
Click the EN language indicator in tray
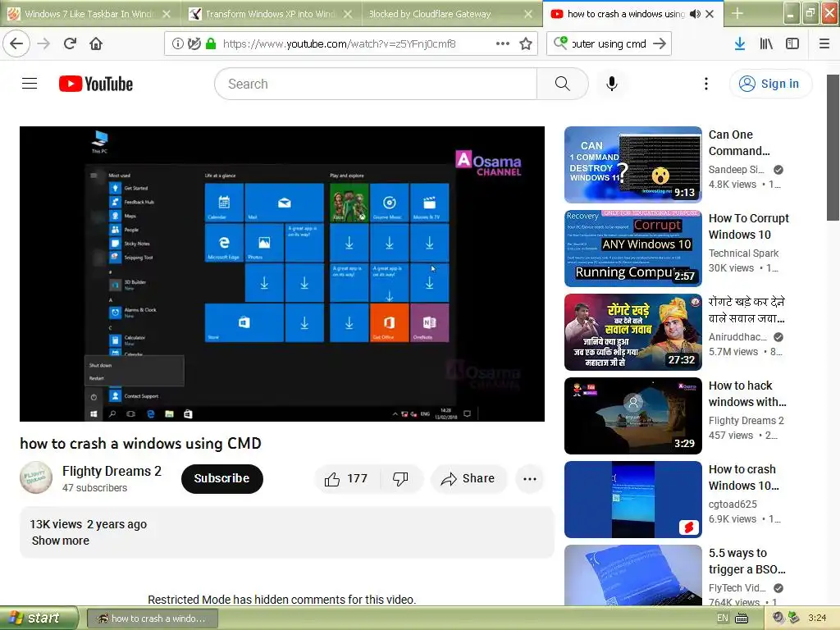pyautogui.click(x=722, y=619)
